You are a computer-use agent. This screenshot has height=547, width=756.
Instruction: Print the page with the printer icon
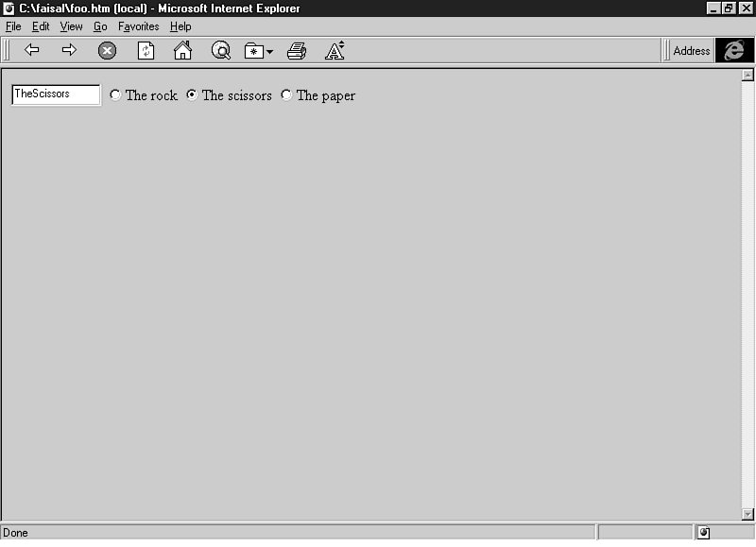(297, 51)
